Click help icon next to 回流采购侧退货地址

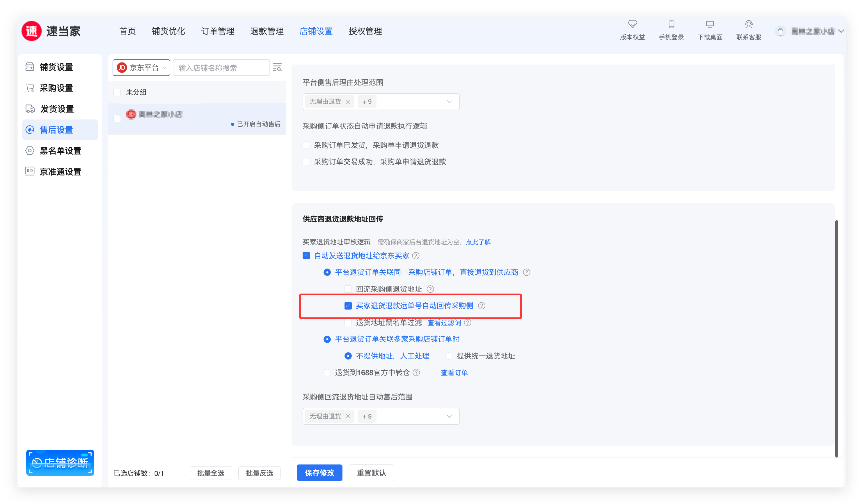[430, 289]
